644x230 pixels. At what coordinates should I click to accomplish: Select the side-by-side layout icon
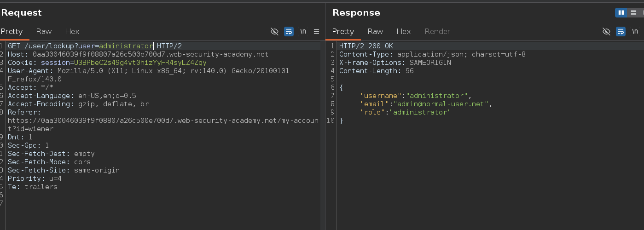click(621, 12)
